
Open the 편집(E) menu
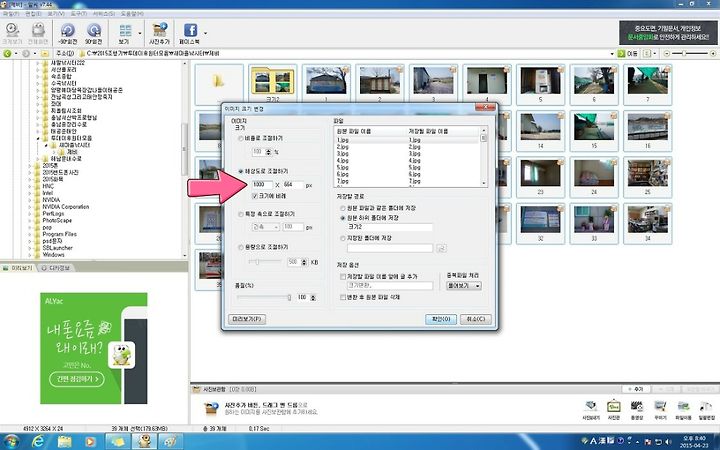click(33, 14)
